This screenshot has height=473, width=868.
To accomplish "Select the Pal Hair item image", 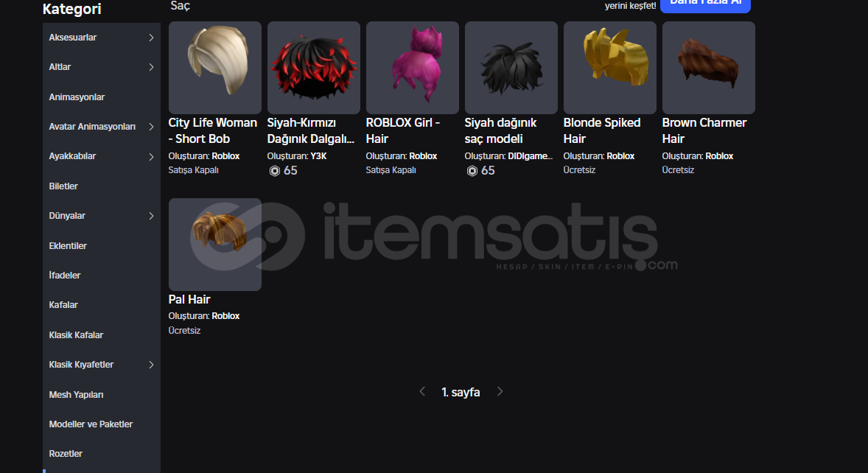I will click(214, 245).
